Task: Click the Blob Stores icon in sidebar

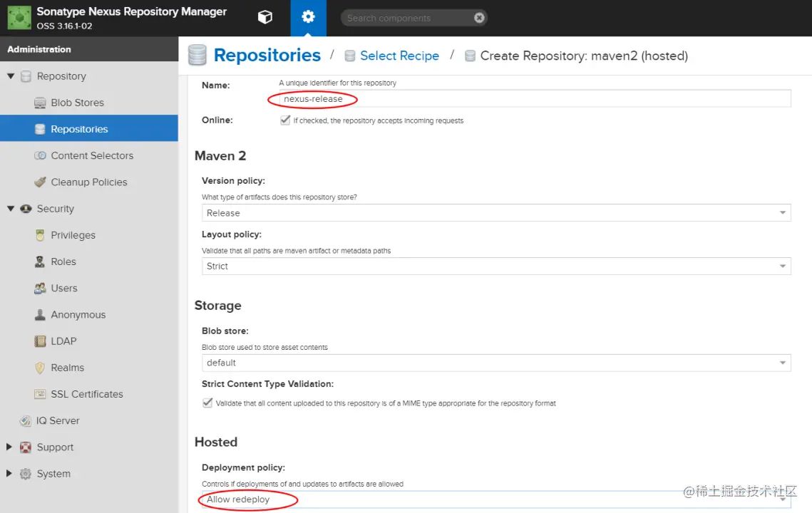Action: (x=40, y=103)
